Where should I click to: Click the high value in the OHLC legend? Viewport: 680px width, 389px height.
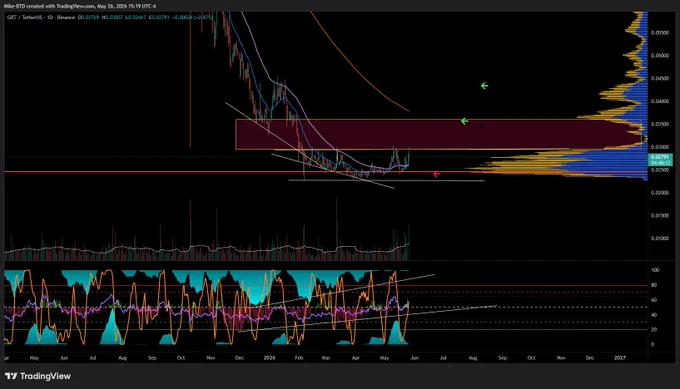(112, 17)
